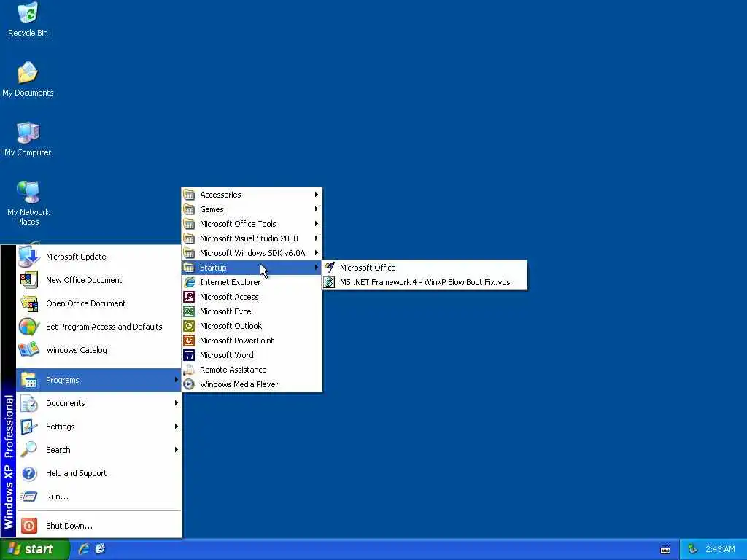Click the 2:43 AM clock
The height and width of the screenshot is (560, 747).
point(720,550)
